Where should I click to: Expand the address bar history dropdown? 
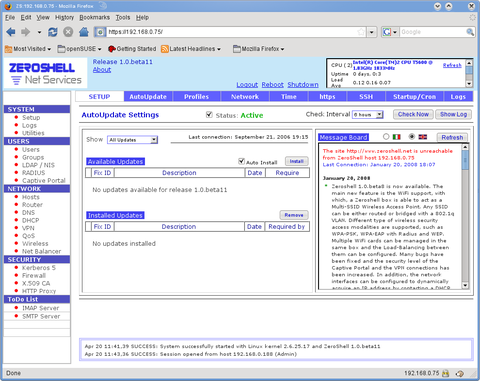point(372,32)
